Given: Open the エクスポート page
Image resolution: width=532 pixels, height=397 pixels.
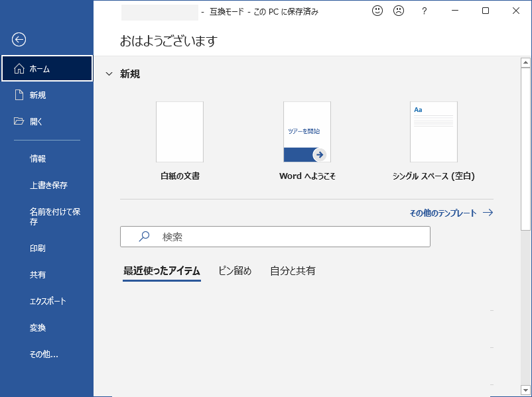Looking at the screenshot, I should coord(47,301).
